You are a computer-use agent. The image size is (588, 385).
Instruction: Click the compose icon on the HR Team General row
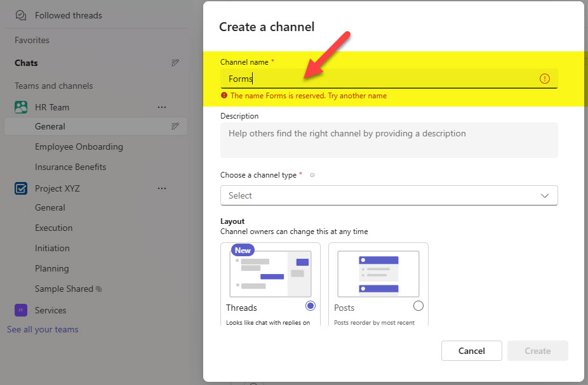coord(175,126)
